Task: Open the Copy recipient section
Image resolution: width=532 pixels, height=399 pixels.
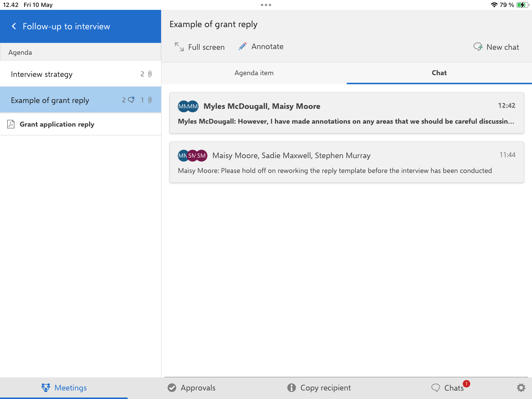Action: [319, 388]
